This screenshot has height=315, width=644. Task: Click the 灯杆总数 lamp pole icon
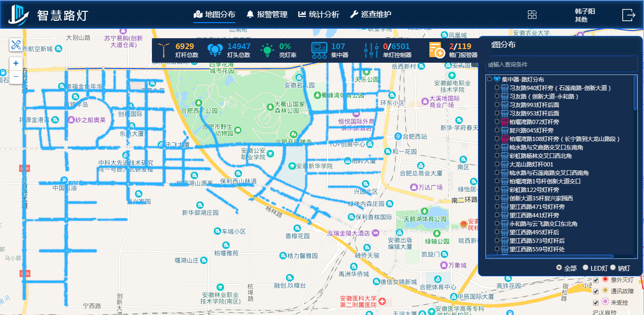click(x=163, y=50)
